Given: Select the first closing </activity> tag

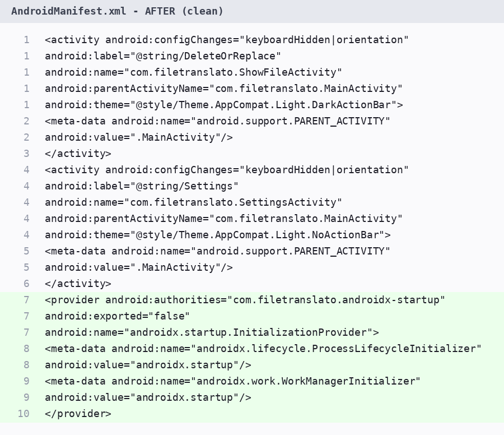Looking at the screenshot, I should [x=78, y=154].
